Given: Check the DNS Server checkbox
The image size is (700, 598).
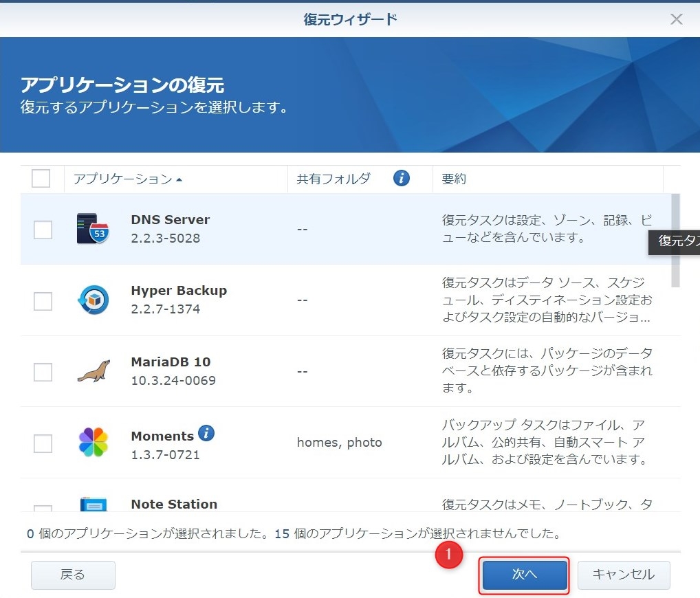Looking at the screenshot, I should pos(43,230).
